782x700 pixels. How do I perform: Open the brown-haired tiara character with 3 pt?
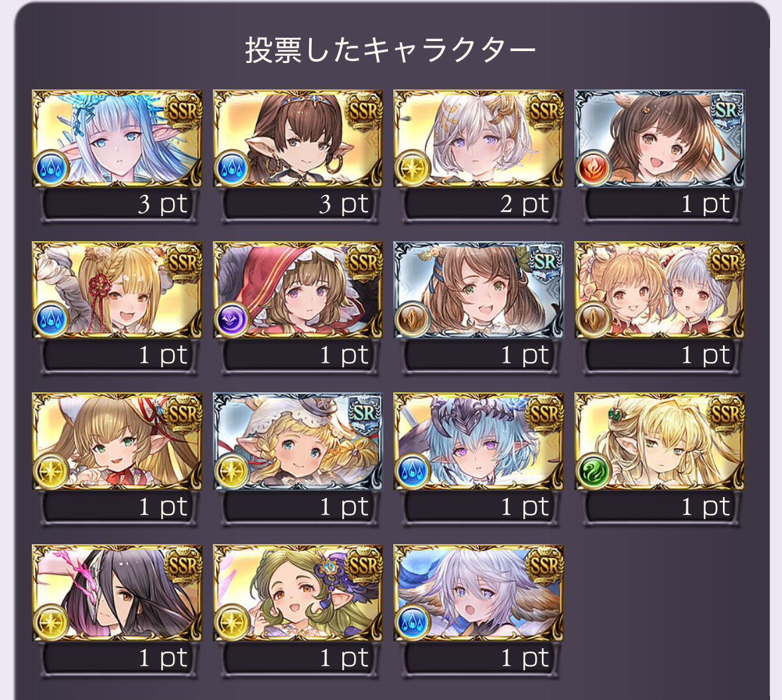298,138
